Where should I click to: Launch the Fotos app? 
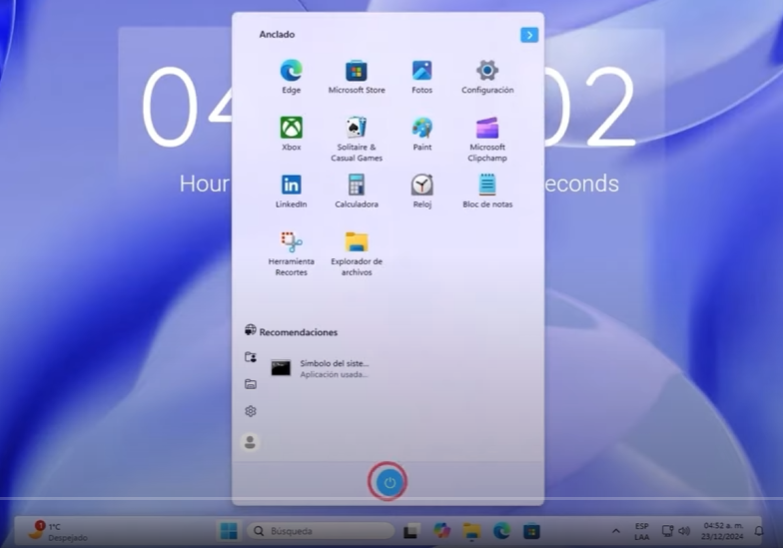(x=422, y=76)
